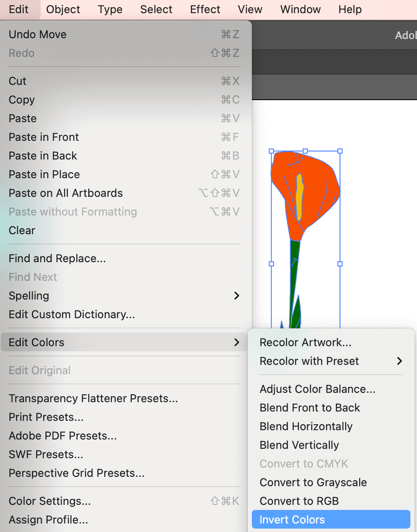The height and width of the screenshot is (532, 417).
Task: Open Recolor Artwork dialog
Action: point(305,342)
